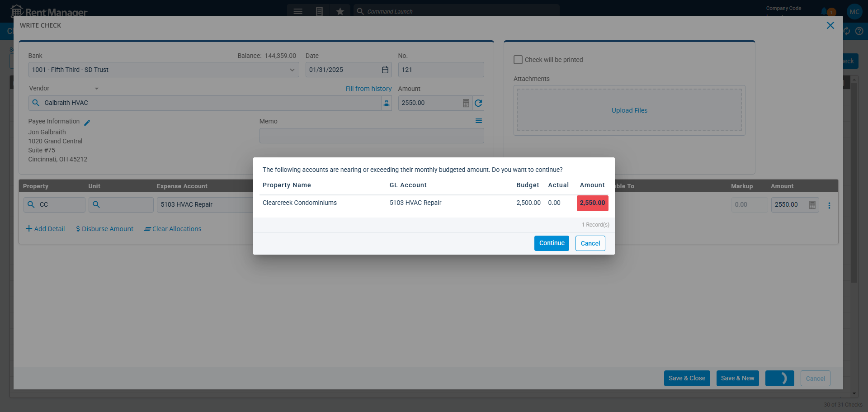The image size is (868, 412).
Task: Continue past the budget warning dialog
Action: coord(551,243)
